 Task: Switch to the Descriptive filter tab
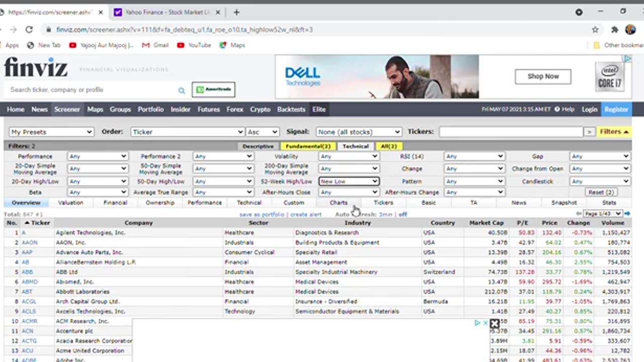coord(258,146)
